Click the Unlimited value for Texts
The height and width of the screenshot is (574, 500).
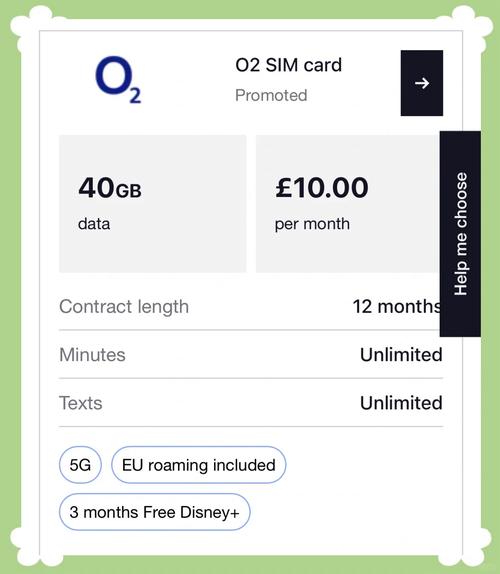click(401, 403)
